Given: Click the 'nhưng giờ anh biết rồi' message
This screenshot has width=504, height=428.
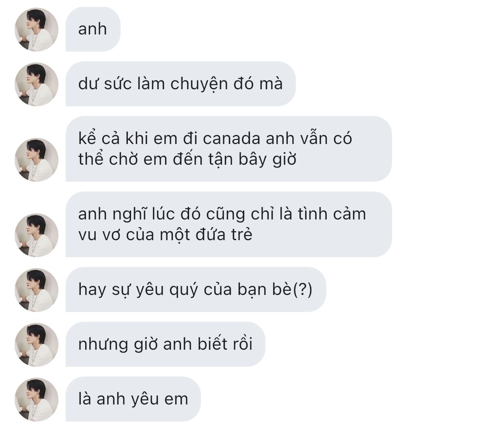Looking at the screenshot, I should tap(166, 344).
